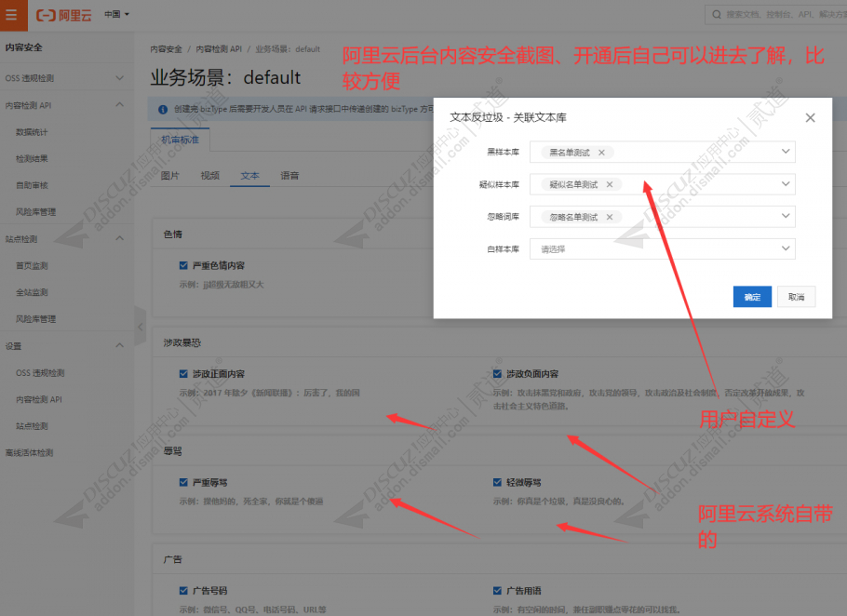Open the hamburger menu in top-left corner

[12, 15]
